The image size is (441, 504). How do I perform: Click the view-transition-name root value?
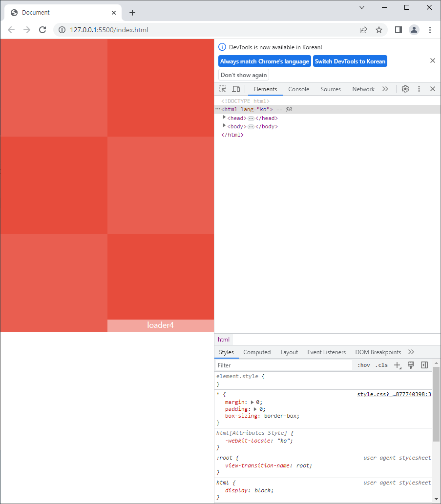tap(303, 465)
